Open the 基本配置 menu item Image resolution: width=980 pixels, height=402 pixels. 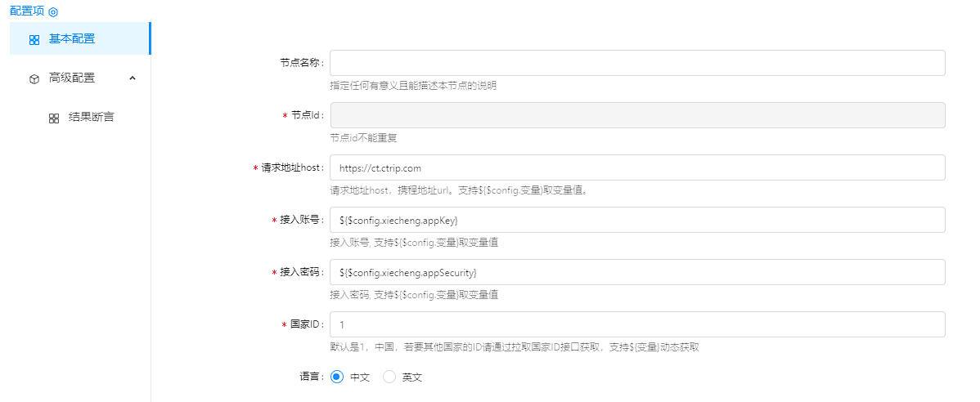pyautogui.click(x=72, y=38)
